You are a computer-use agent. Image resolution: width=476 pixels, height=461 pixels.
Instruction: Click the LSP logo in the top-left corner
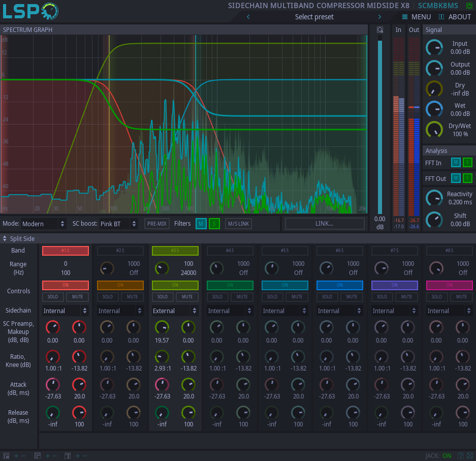click(29, 11)
